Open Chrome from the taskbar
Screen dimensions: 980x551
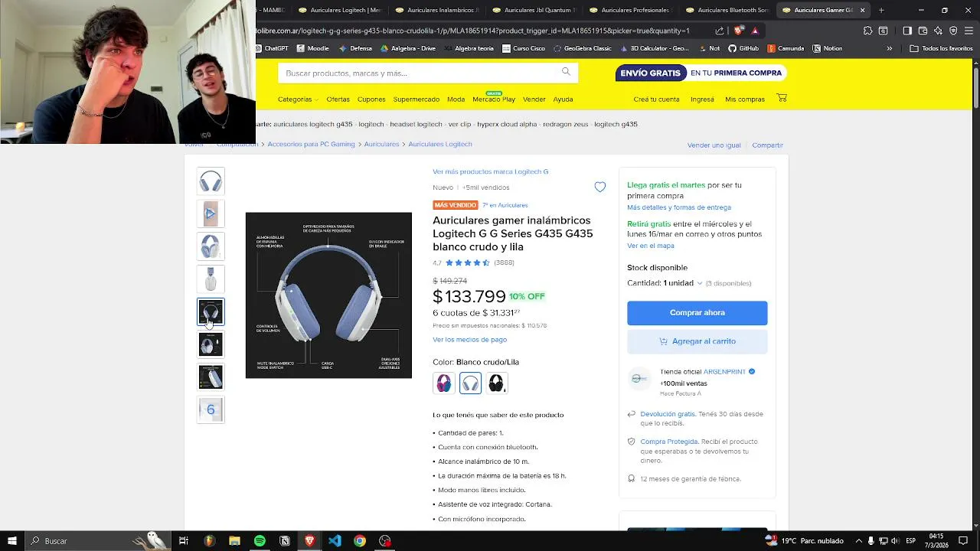click(x=360, y=541)
